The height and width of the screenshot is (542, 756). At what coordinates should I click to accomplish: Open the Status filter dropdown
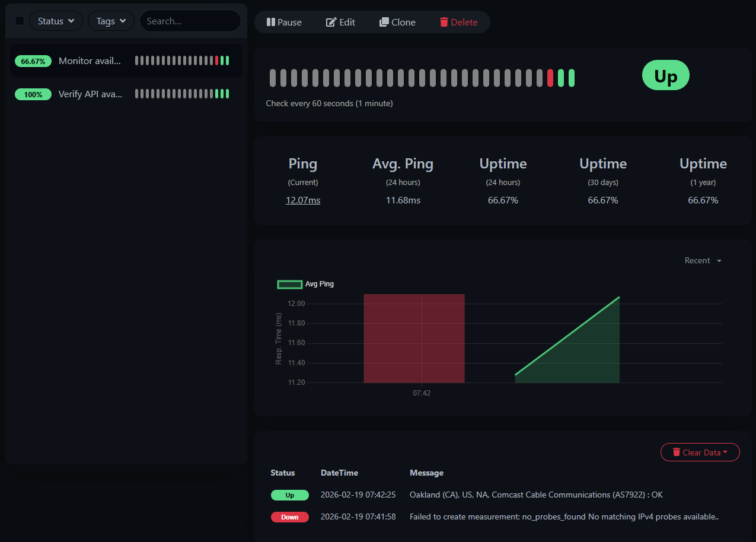[56, 21]
